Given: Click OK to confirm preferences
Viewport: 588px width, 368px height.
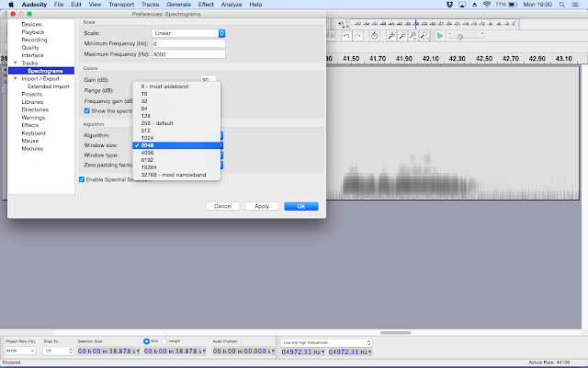Looking at the screenshot, I should coord(301,206).
